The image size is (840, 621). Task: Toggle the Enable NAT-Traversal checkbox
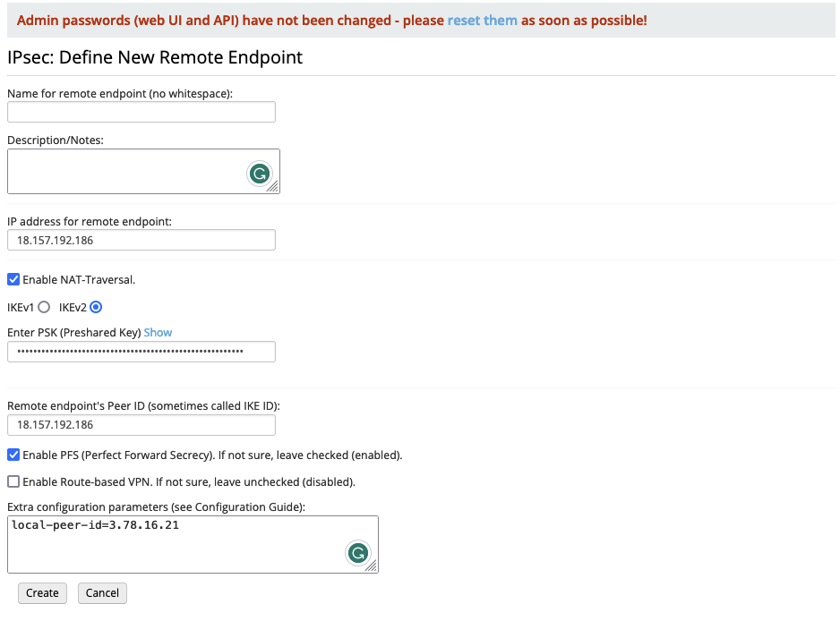(13, 279)
